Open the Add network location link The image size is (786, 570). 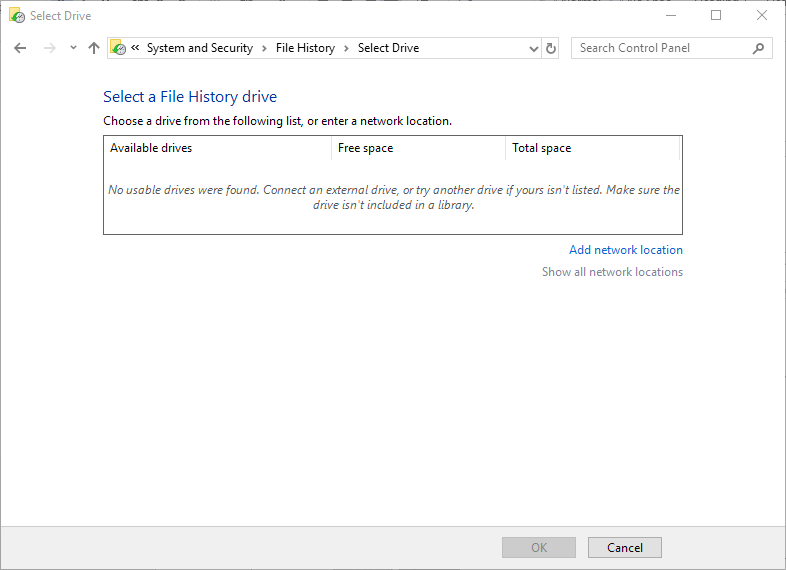tap(626, 250)
